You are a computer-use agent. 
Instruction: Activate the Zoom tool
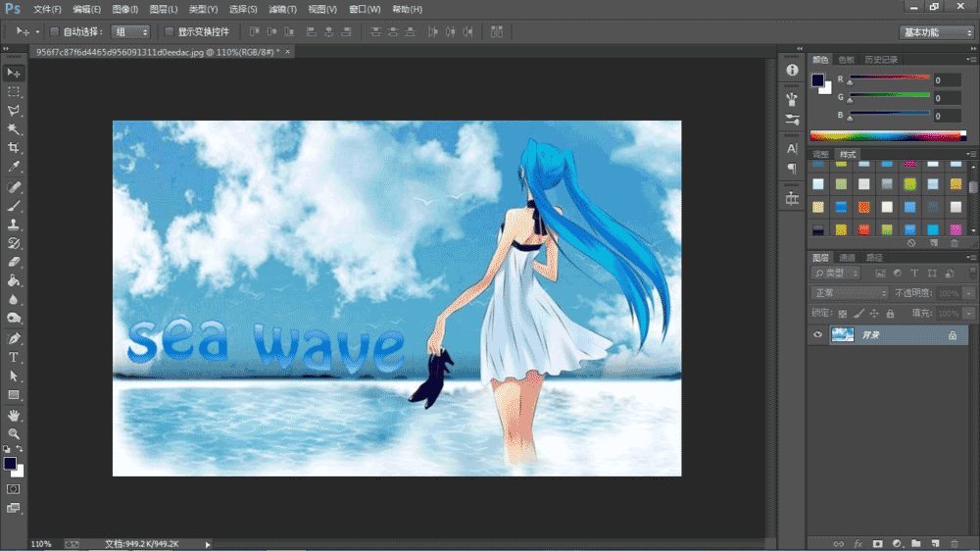(x=14, y=433)
